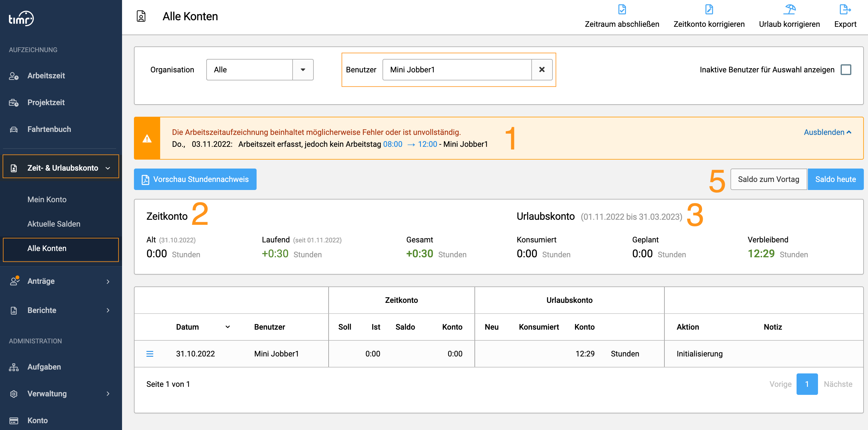Click the timr logo

click(x=21, y=18)
